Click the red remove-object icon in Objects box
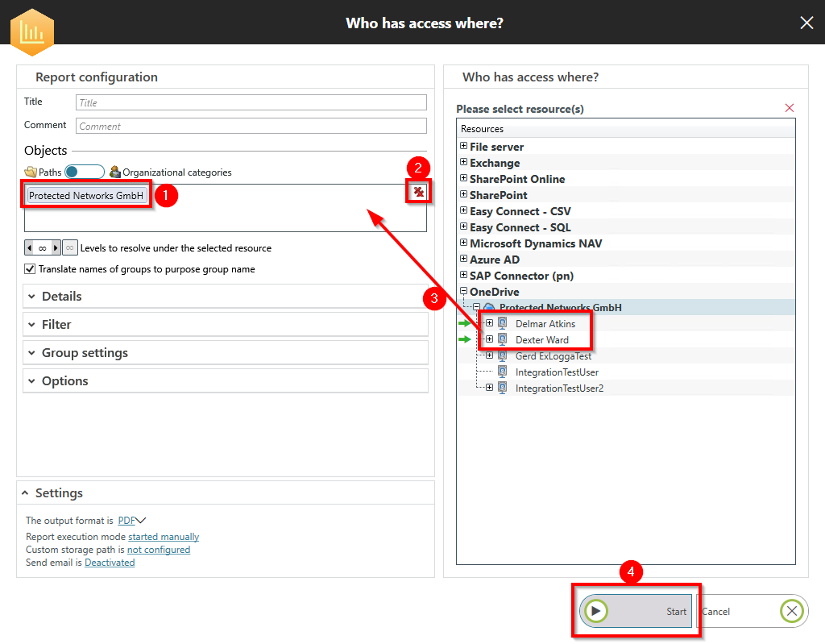The image size is (825, 644). click(418, 192)
